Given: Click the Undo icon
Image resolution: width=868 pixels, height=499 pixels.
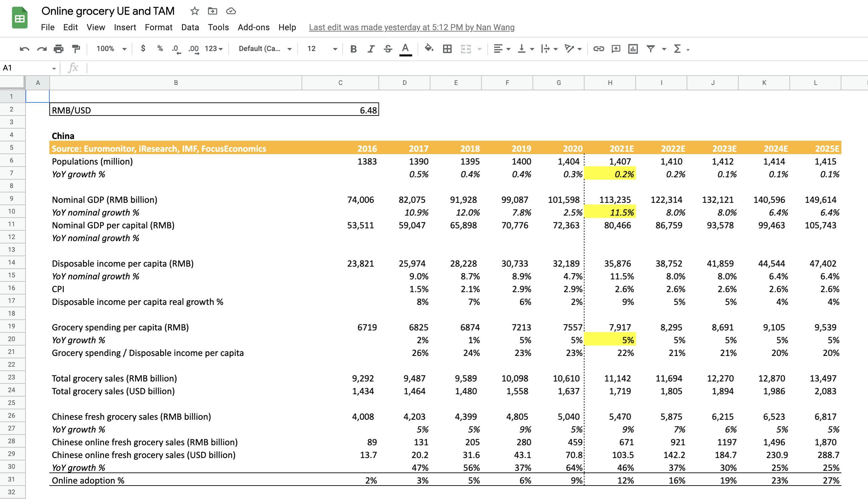Looking at the screenshot, I should (x=24, y=49).
